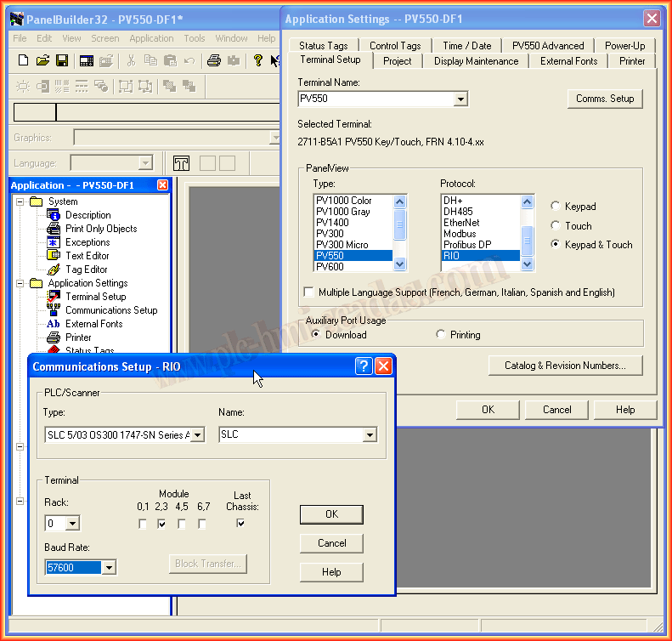Open the Display Maintenance tab
The width and height of the screenshot is (672, 641).
[476, 61]
